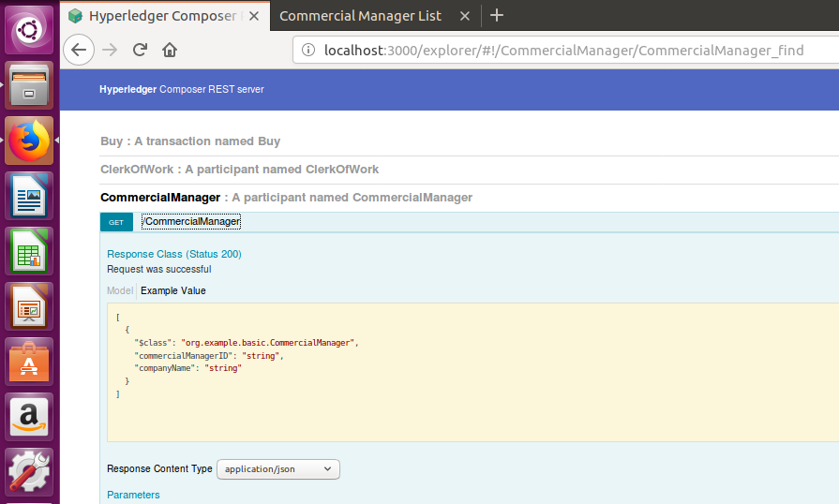Click the "commercialManagerID" line in JSON
Screen dimensions: 839x504
click(209, 356)
